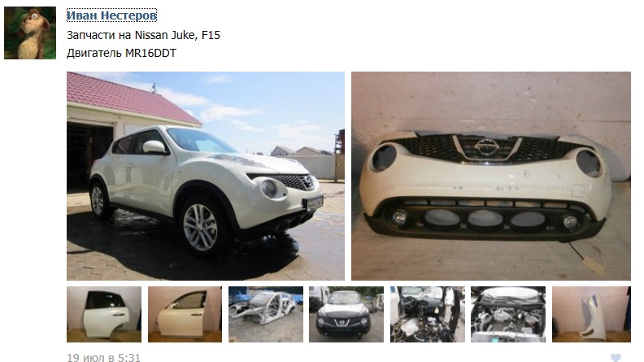Click the front wheel in Juke photo
The width and height of the screenshot is (644, 362).
coord(199,227)
